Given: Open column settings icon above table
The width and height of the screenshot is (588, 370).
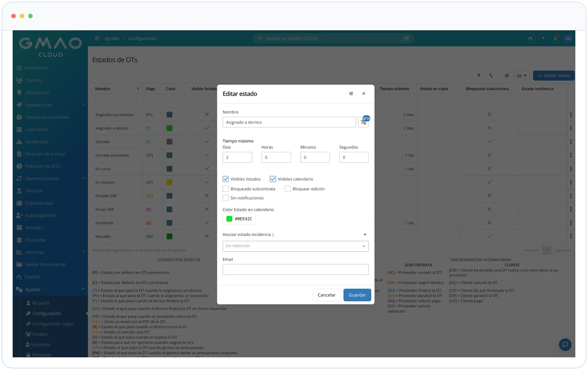Looking at the screenshot, I should pos(507,76).
